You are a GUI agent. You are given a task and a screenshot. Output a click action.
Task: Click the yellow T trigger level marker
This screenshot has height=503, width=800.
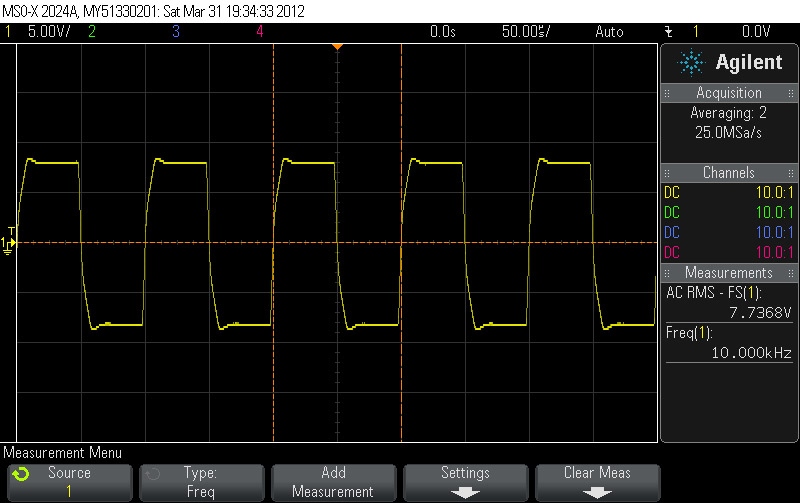point(11,232)
